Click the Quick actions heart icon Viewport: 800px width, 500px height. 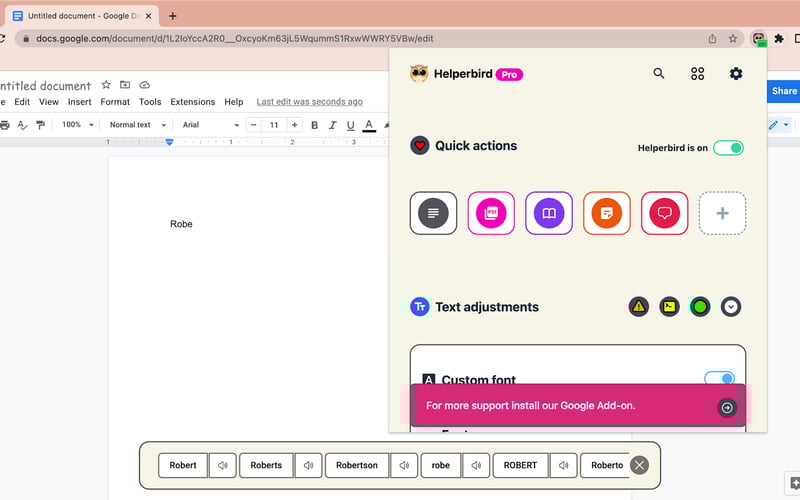point(419,146)
